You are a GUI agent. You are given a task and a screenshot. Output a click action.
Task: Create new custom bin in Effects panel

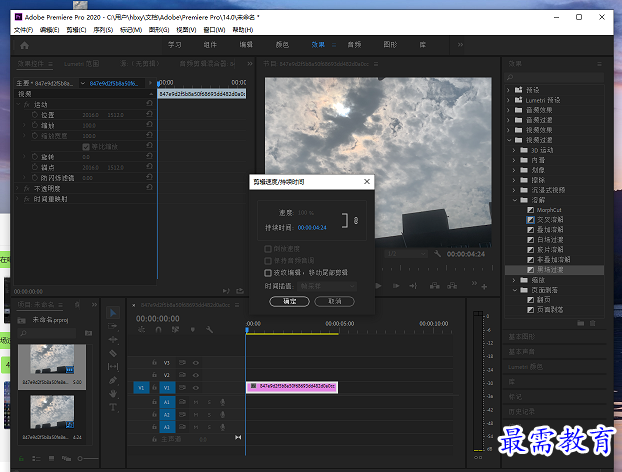tap(580, 323)
